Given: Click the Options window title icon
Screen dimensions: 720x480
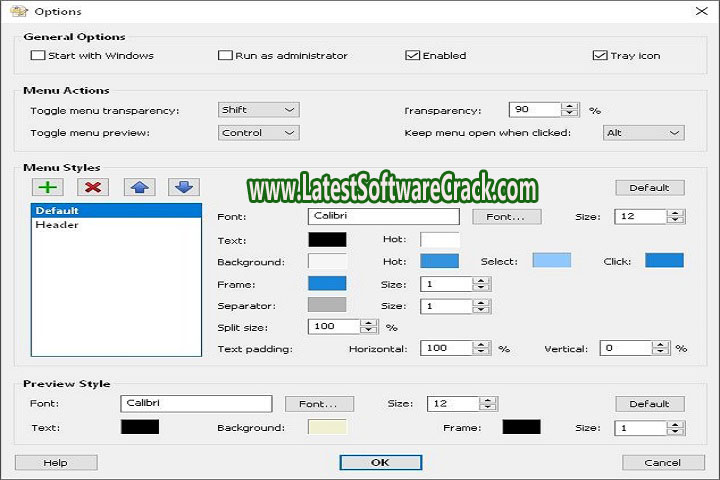Looking at the screenshot, I should (19, 11).
